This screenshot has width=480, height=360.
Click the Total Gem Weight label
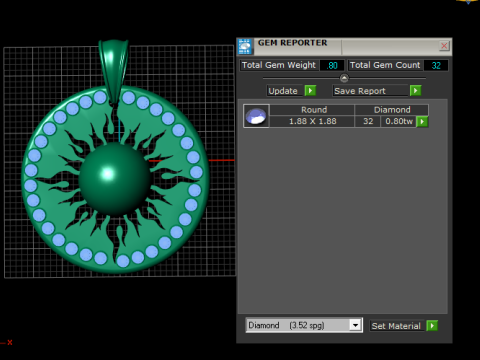(x=279, y=65)
